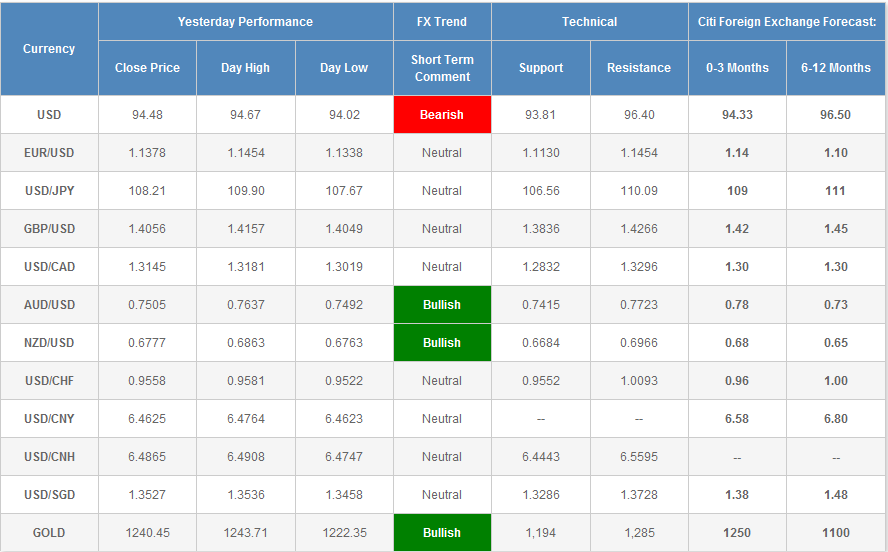Select the Bullish trend cell for GOLD

[442, 533]
